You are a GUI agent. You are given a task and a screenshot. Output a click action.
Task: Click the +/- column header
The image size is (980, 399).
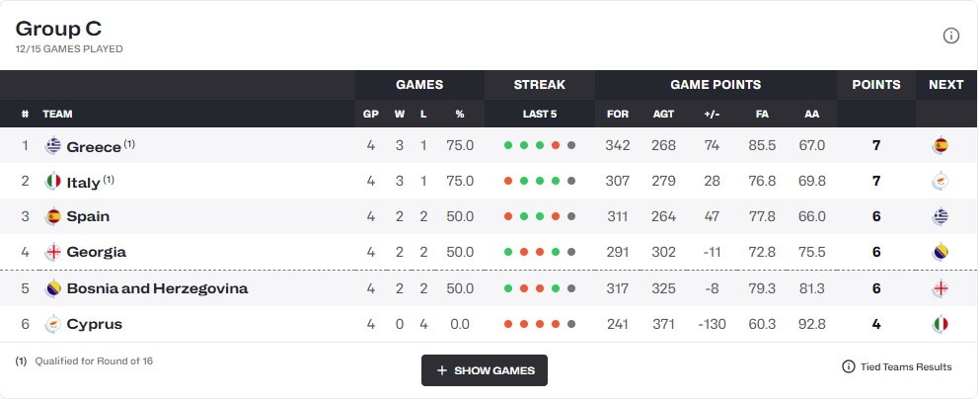click(712, 115)
